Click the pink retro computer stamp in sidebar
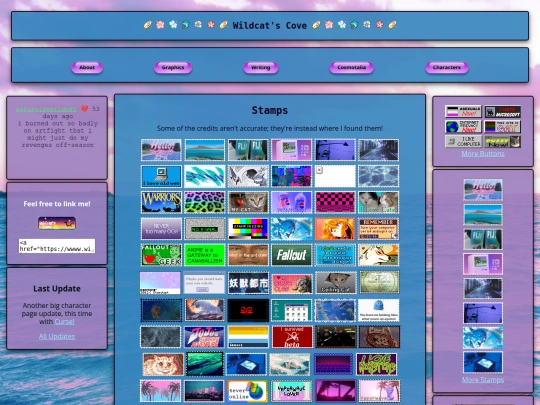 tap(483, 264)
